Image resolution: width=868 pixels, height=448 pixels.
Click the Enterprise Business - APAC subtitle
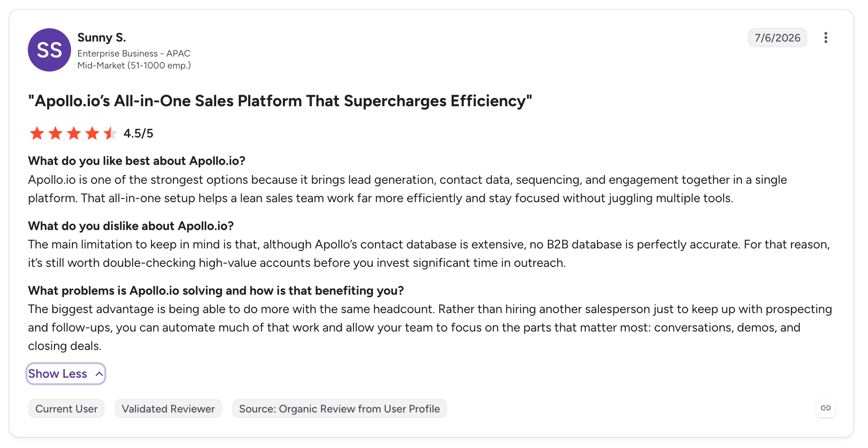click(134, 54)
